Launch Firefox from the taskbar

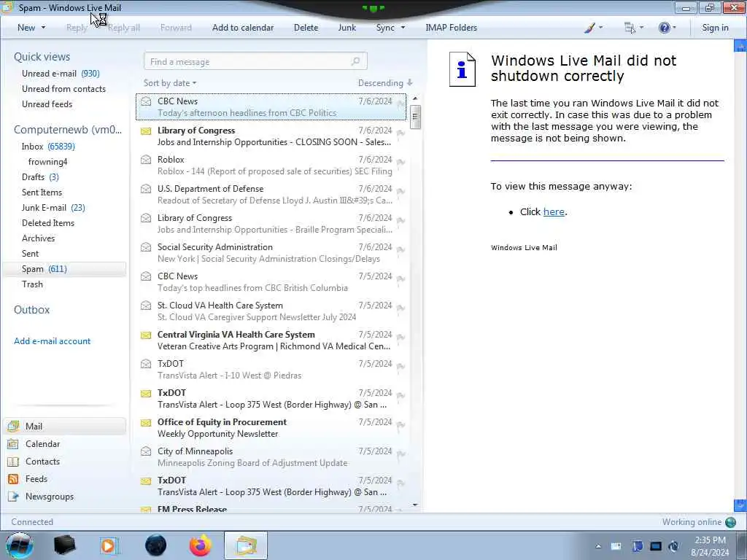(x=201, y=545)
